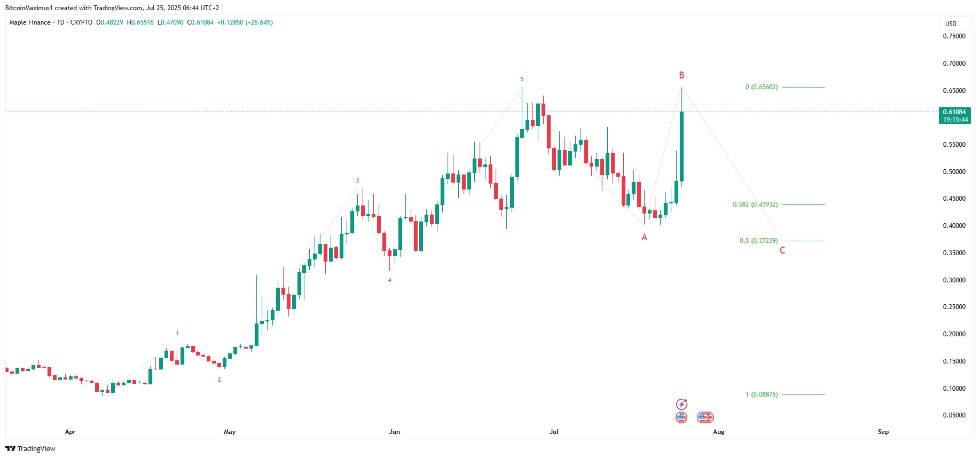
Task: Click the single US flag economic event icon
Action: [681, 418]
